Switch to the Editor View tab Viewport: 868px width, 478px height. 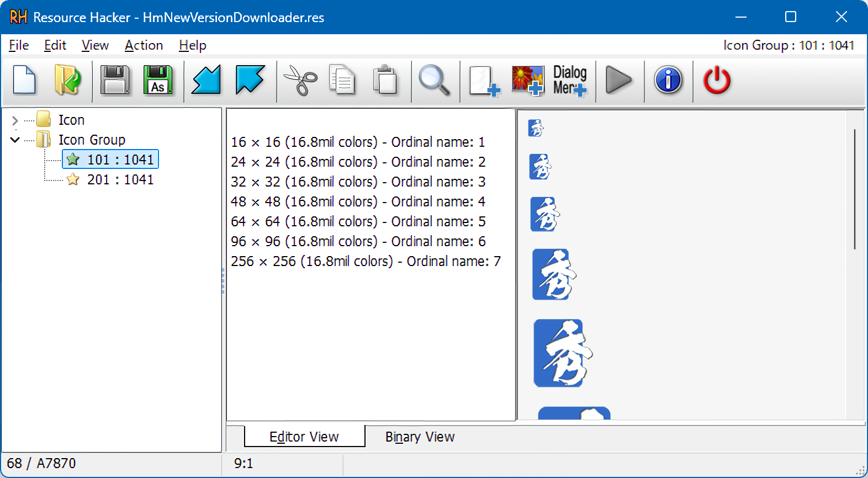[x=304, y=437]
